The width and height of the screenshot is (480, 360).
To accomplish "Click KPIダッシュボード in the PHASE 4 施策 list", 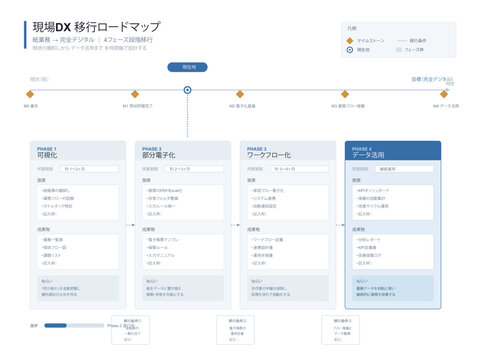I will [372, 190].
